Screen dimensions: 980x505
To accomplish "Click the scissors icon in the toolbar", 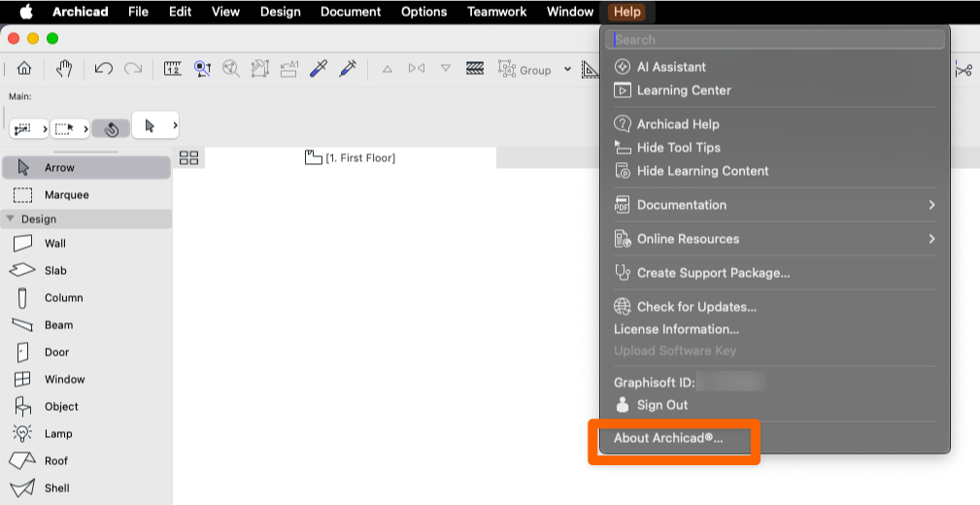I will click(964, 70).
